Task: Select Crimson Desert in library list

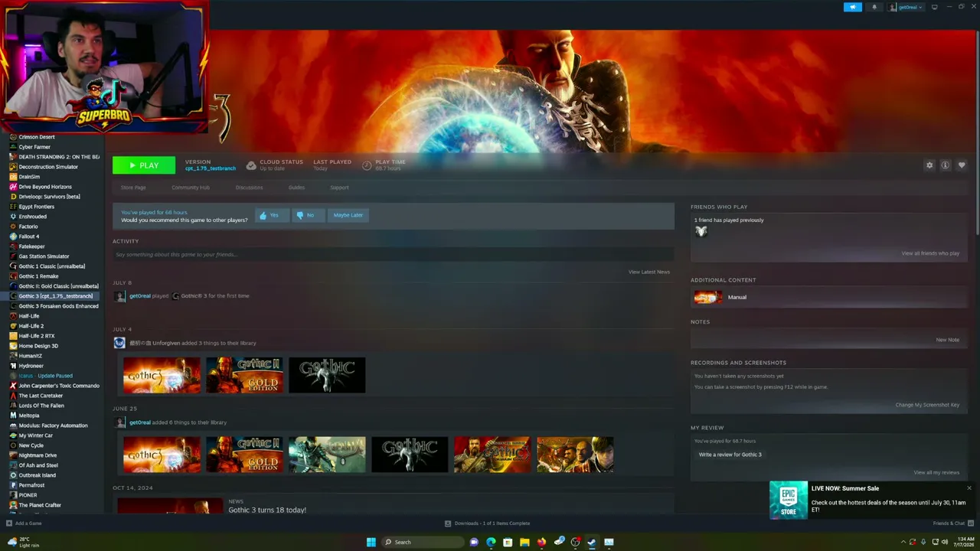Action: (37, 137)
